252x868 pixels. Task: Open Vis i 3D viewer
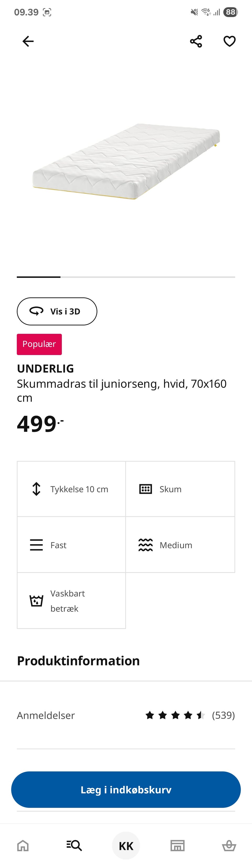pos(57,311)
